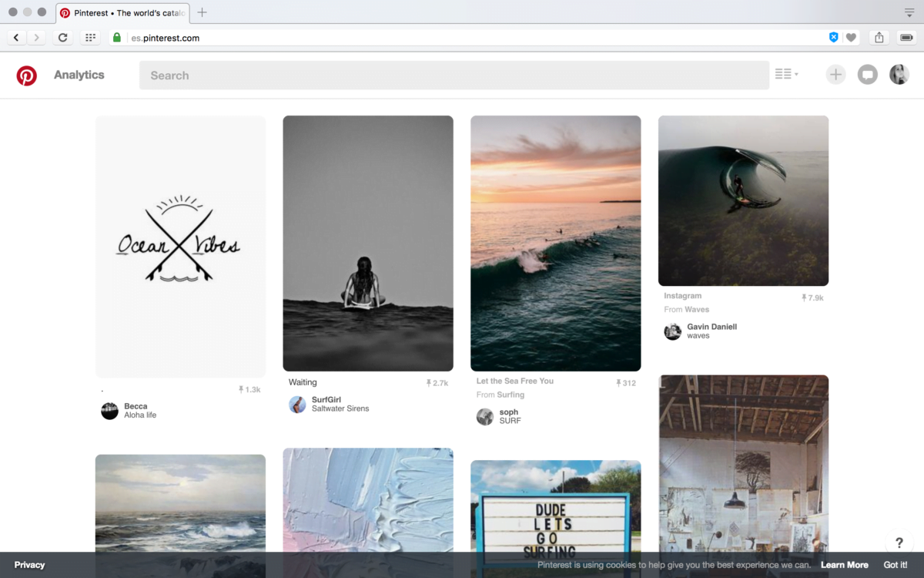The image size is (924, 578).
Task: Open the barrel wave surfer pin
Action: coord(744,200)
